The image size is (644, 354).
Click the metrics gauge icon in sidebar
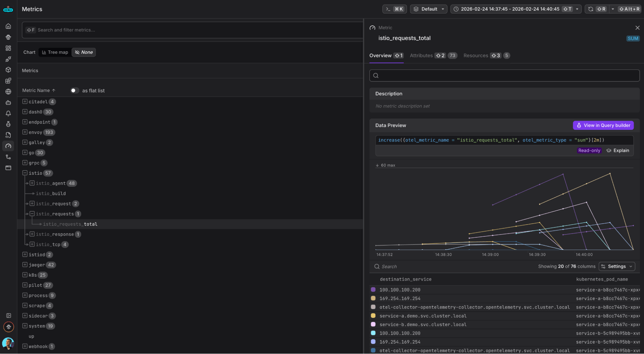tap(8, 146)
